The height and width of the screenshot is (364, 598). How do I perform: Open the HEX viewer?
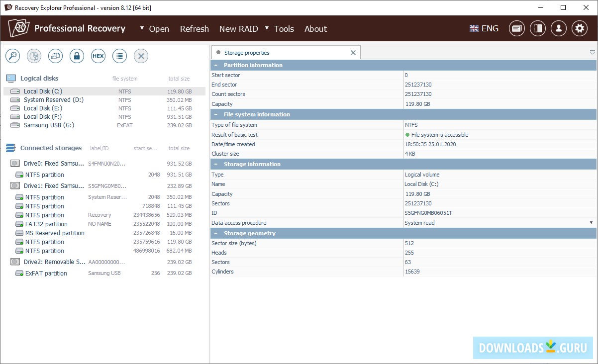[98, 56]
